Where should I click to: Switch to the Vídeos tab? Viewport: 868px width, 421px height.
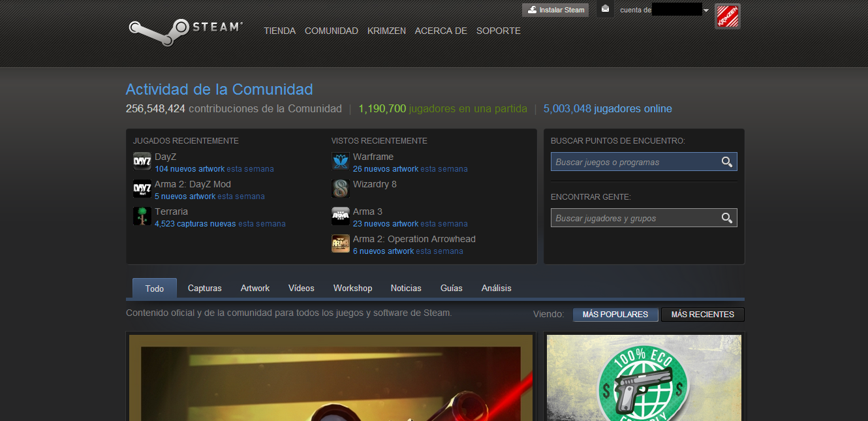tap(302, 288)
